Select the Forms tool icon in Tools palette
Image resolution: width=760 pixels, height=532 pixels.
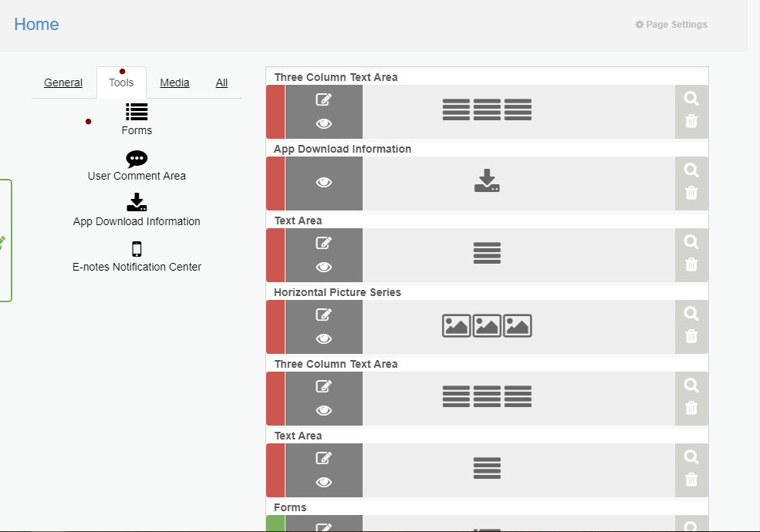click(137, 112)
